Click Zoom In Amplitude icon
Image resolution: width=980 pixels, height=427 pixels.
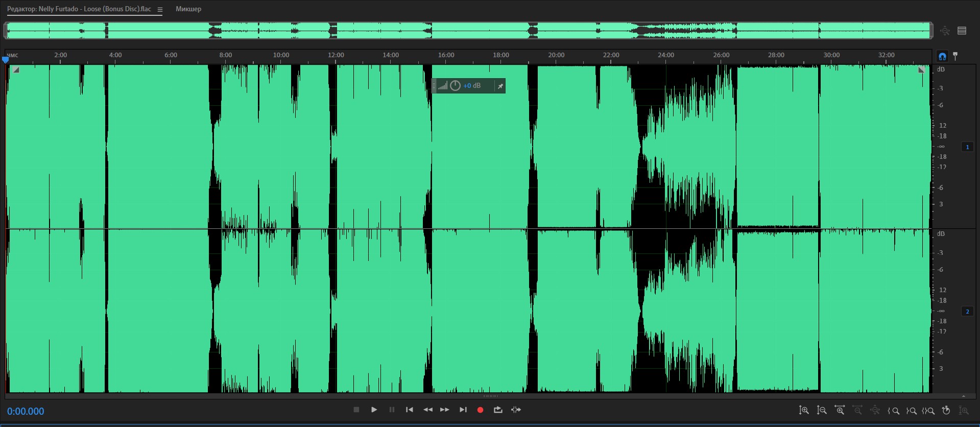(804, 410)
